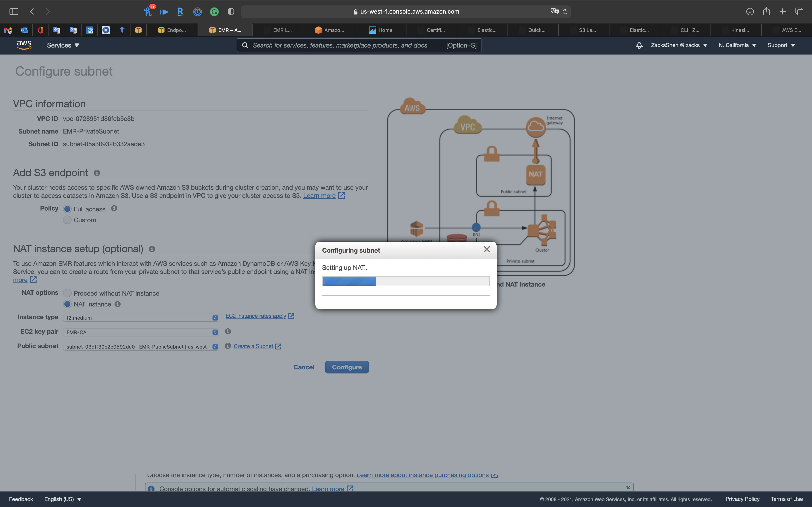Click info icon beside Add S3 endpoint
Viewport: 812px width, 507px height.
(97, 173)
